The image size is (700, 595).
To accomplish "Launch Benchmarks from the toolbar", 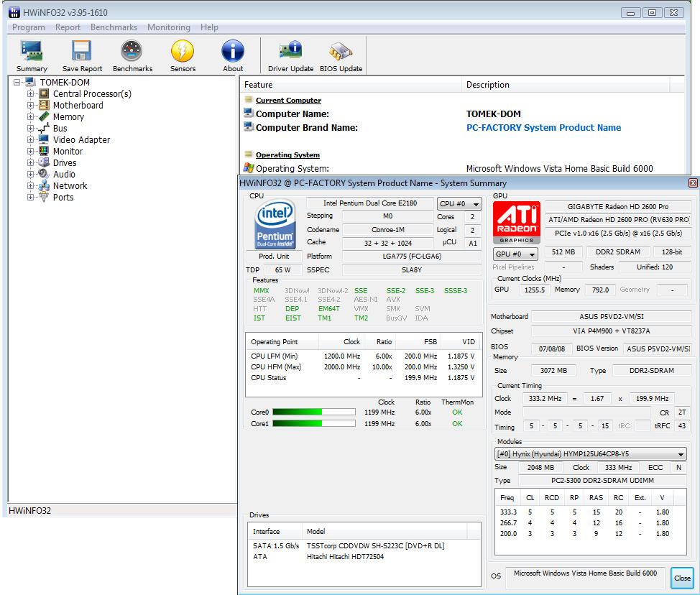I will coord(132,51).
